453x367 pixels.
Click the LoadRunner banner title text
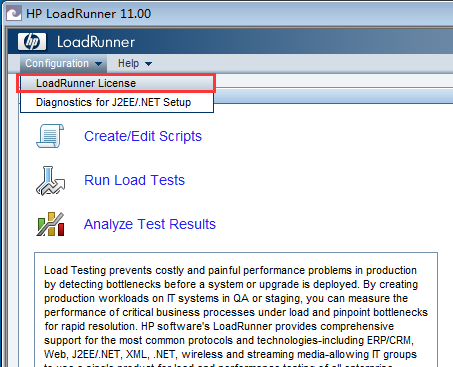tap(96, 42)
